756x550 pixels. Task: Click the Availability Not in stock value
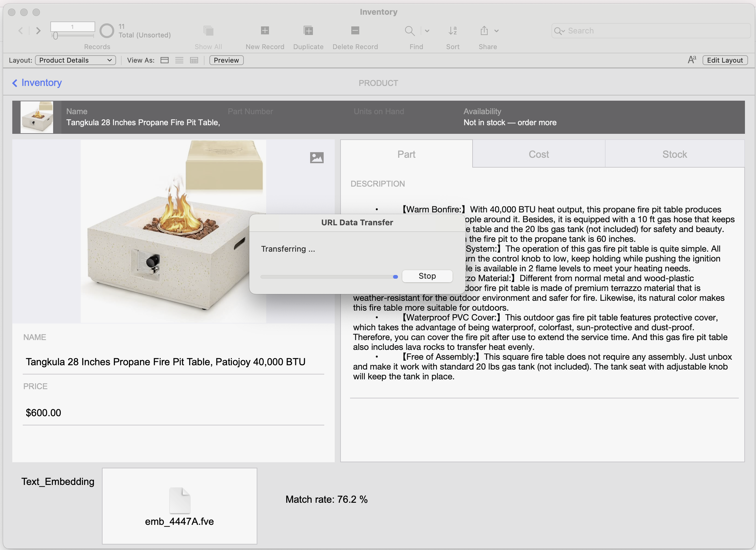[510, 122]
